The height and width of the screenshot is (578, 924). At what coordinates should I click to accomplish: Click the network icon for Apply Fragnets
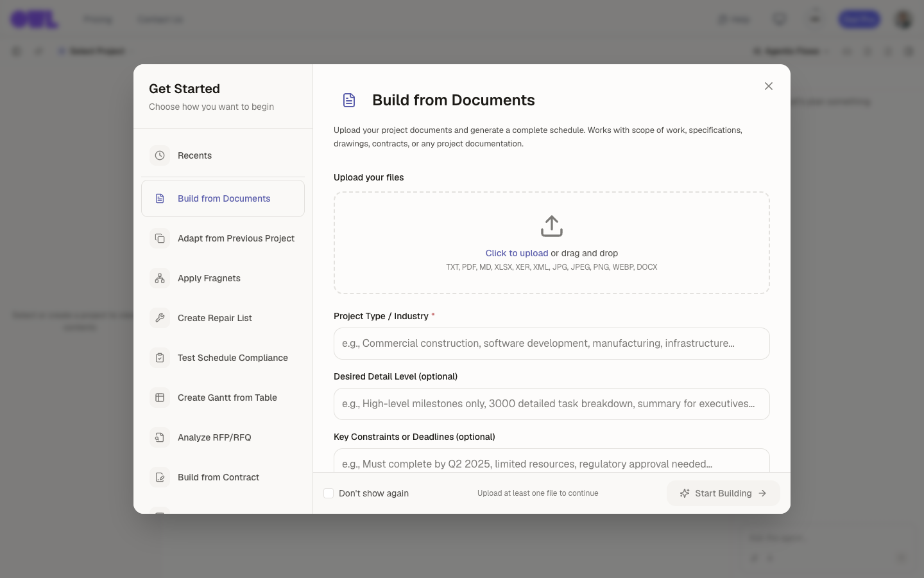tap(160, 278)
